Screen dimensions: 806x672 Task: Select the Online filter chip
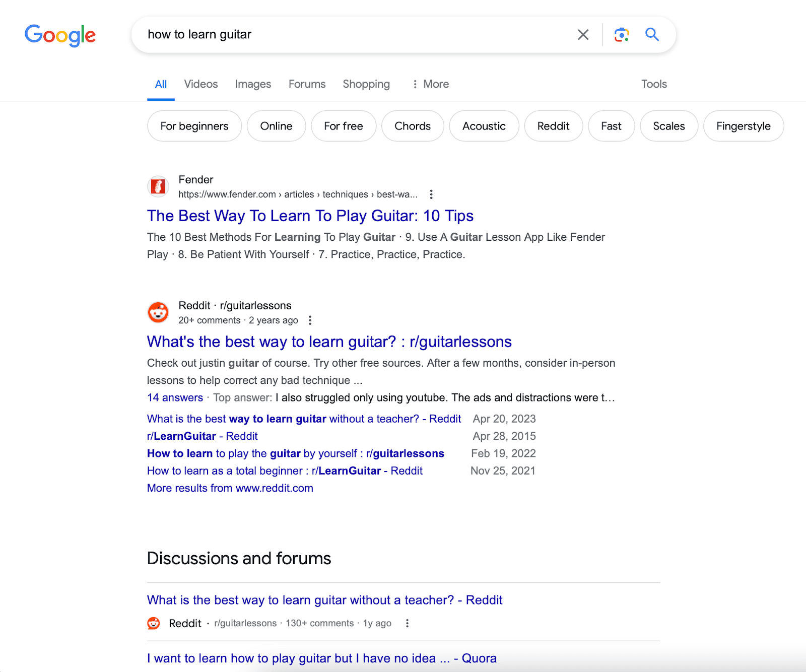pyautogui.click(x=276, y=126)
